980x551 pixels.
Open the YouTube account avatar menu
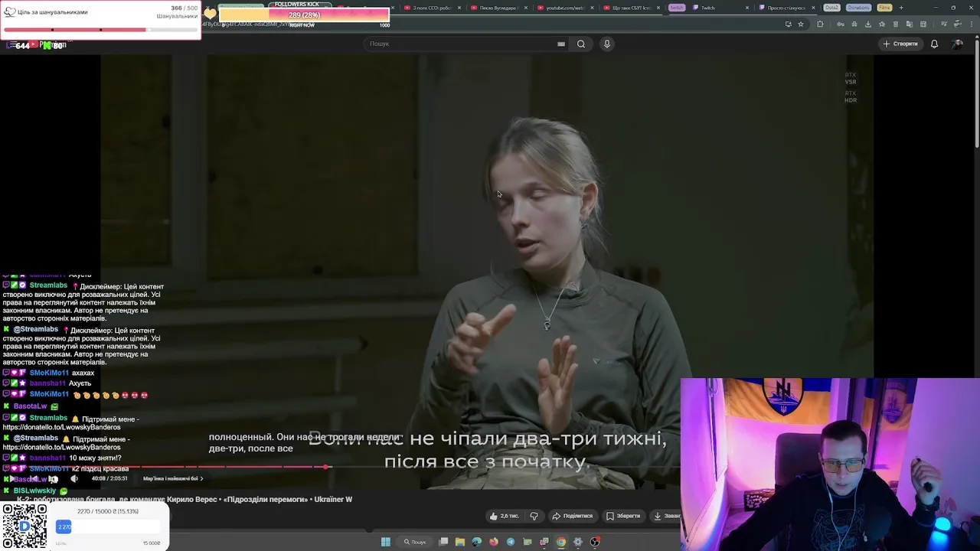point(957,44)
